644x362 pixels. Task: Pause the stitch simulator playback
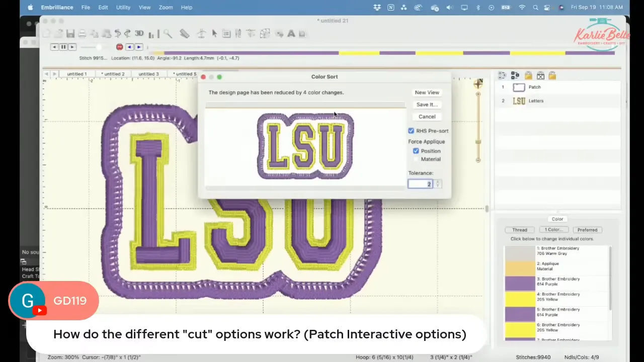coord(63,47)
